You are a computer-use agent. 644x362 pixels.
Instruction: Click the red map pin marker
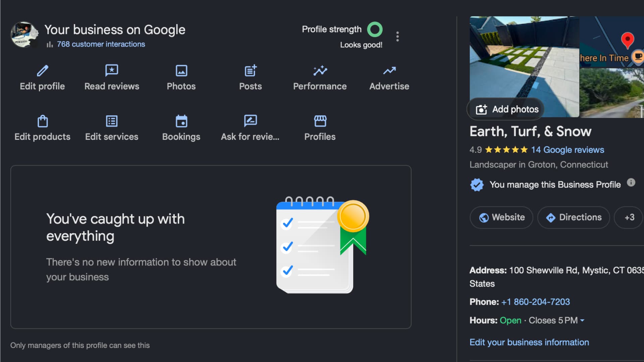(x=628, y=41)
